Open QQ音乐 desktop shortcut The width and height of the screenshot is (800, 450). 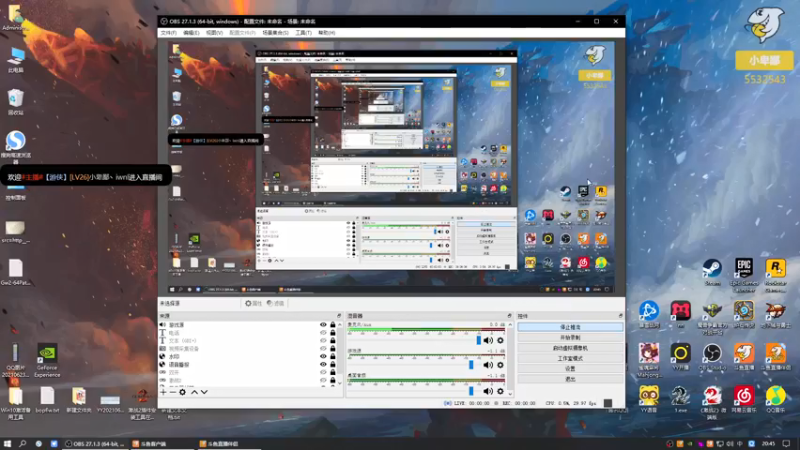coord(776,399)
